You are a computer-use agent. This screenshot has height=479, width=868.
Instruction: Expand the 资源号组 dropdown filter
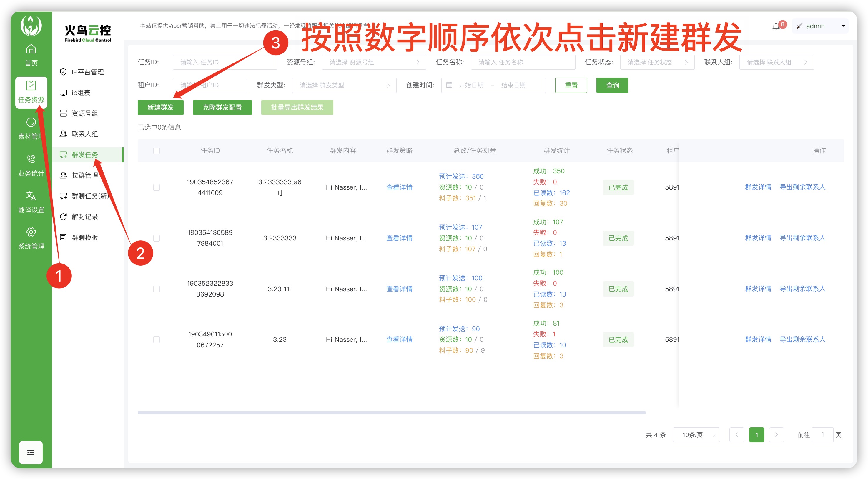pos(374,62)
